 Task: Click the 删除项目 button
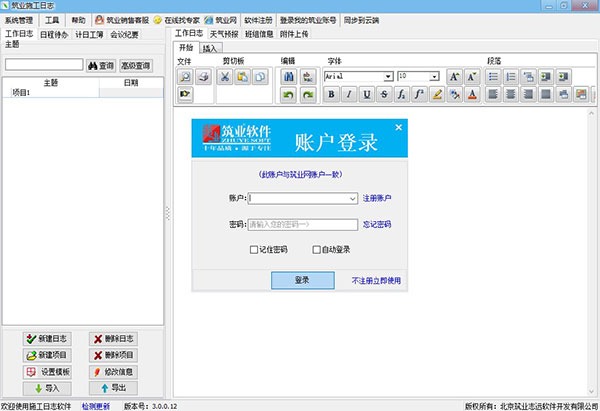[113, 356]
